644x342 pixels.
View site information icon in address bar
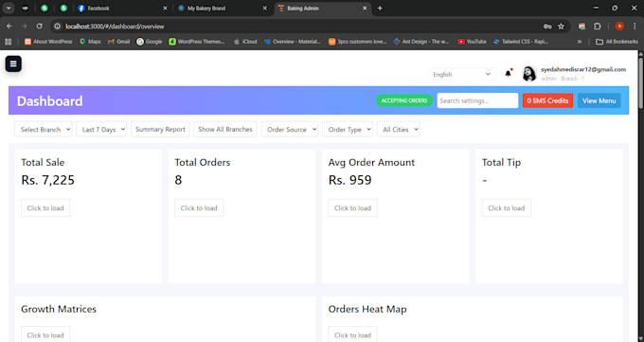pyautogui.click(x=58, y=27)
